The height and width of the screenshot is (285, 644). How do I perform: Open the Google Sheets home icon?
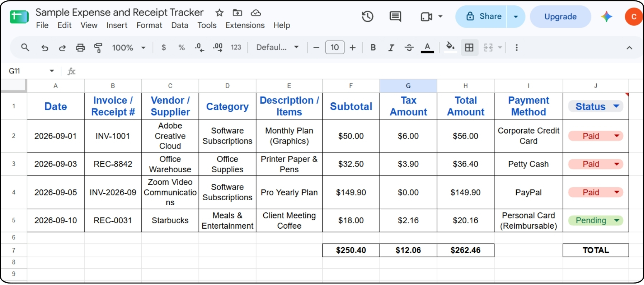19,17
